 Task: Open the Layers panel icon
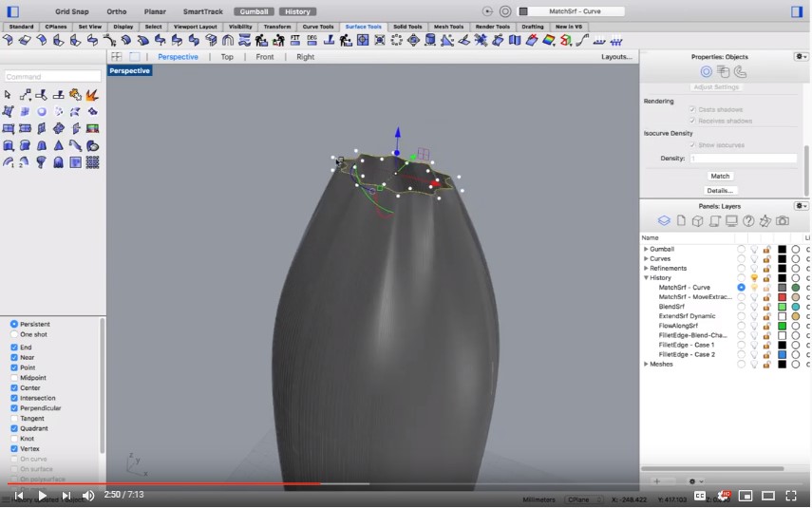(664, 220)
